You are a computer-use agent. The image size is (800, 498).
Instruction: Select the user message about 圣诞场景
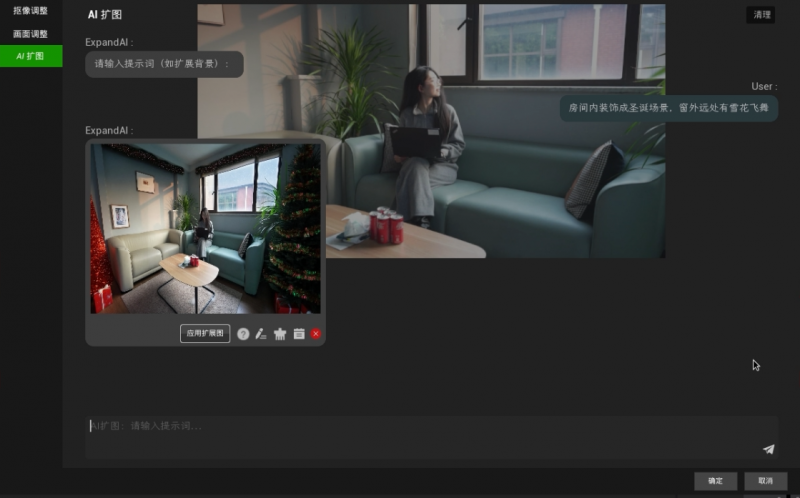(x=668, y=107)
